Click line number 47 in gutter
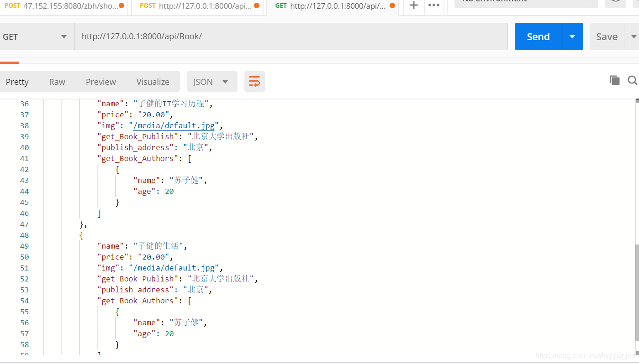Image resolution: width=639 pixels, height=364 pixels. point(24,224)
